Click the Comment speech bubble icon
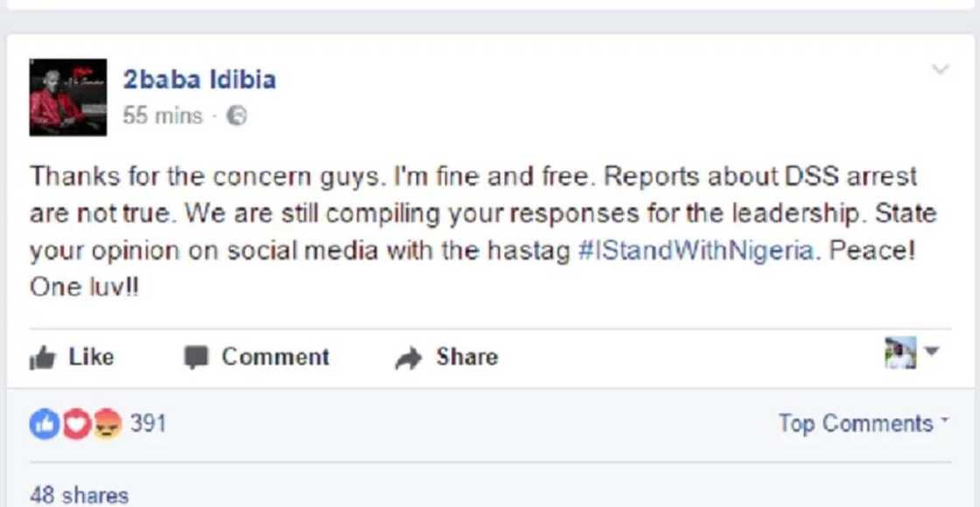Viewport: 980px width, 507px height. point(199,356)
